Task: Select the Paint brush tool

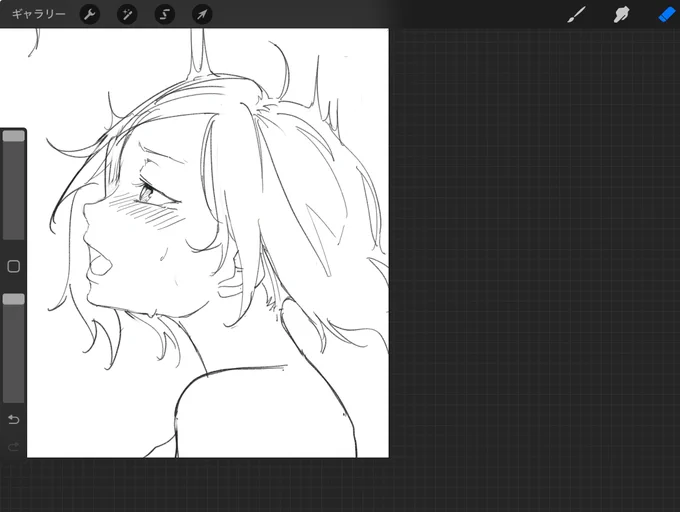Action: (x=576, y=15)
